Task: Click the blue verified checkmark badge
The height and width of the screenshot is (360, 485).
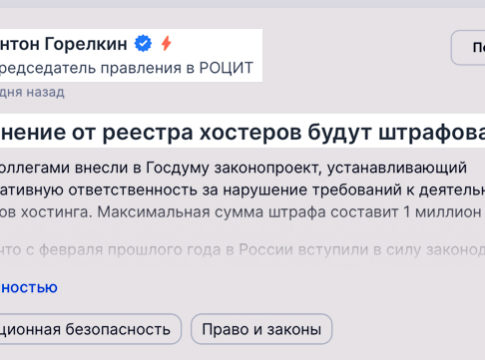Action: (x=143, y=44)
